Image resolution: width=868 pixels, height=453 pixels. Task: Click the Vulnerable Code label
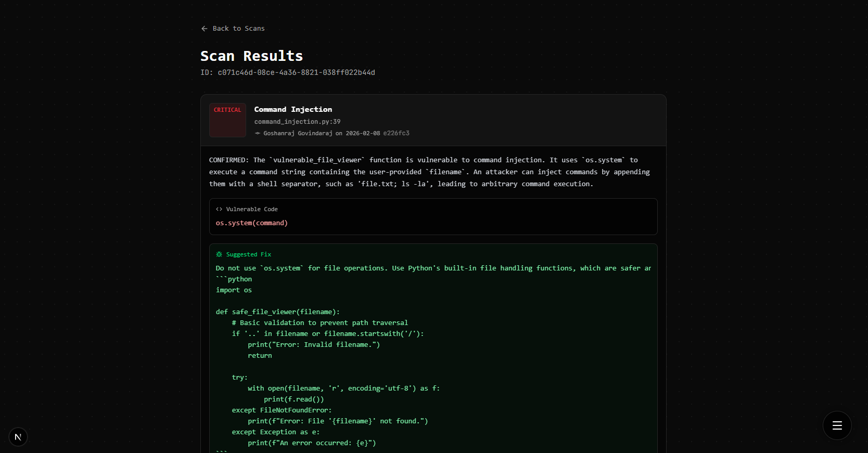(252, 209)
